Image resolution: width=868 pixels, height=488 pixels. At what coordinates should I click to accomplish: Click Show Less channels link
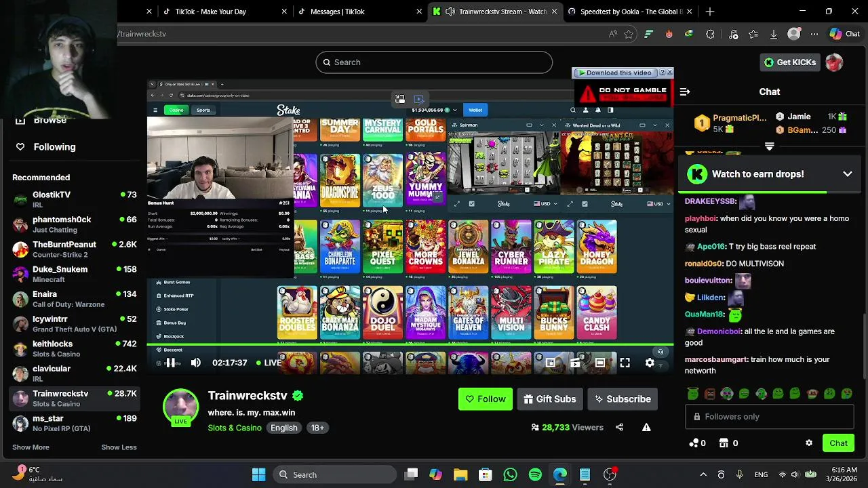119,447
